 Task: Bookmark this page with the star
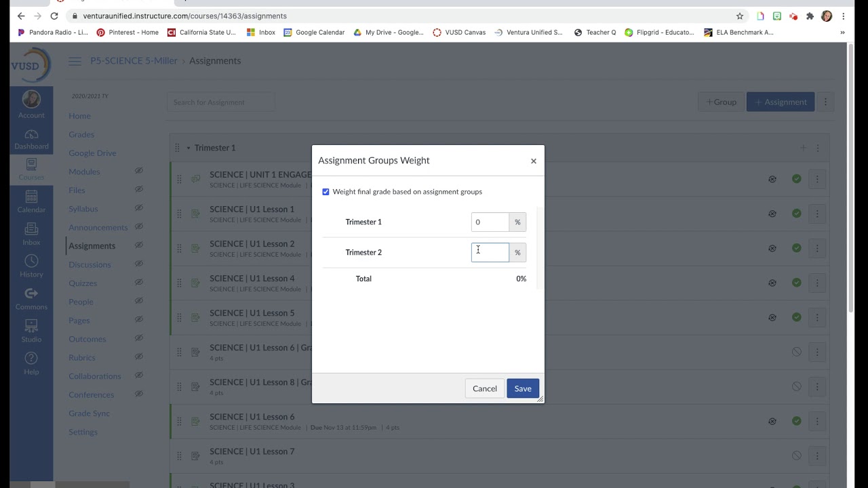coord(740,16)
